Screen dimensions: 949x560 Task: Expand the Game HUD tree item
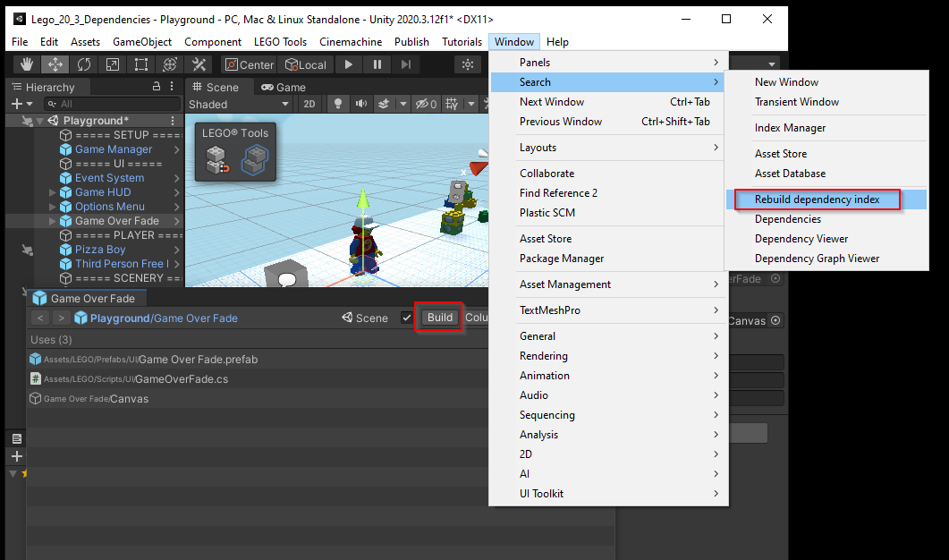[53, 192]
